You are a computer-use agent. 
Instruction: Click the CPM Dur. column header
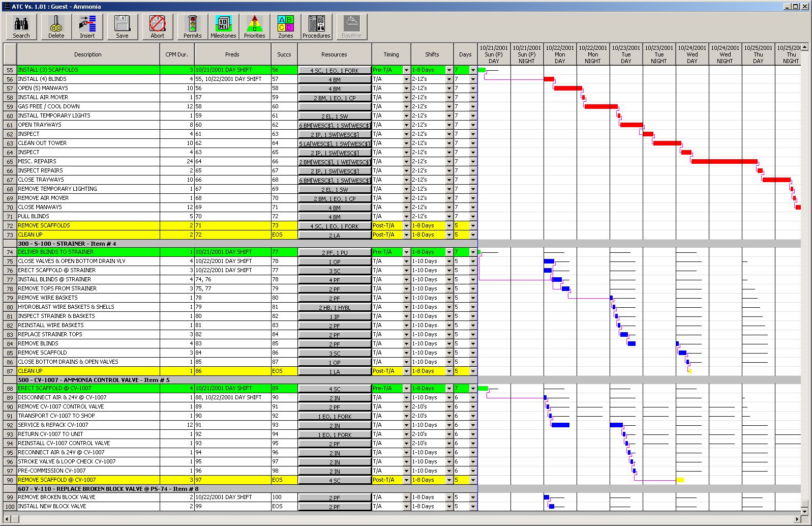pyautogui.click(x=176, y=54)
